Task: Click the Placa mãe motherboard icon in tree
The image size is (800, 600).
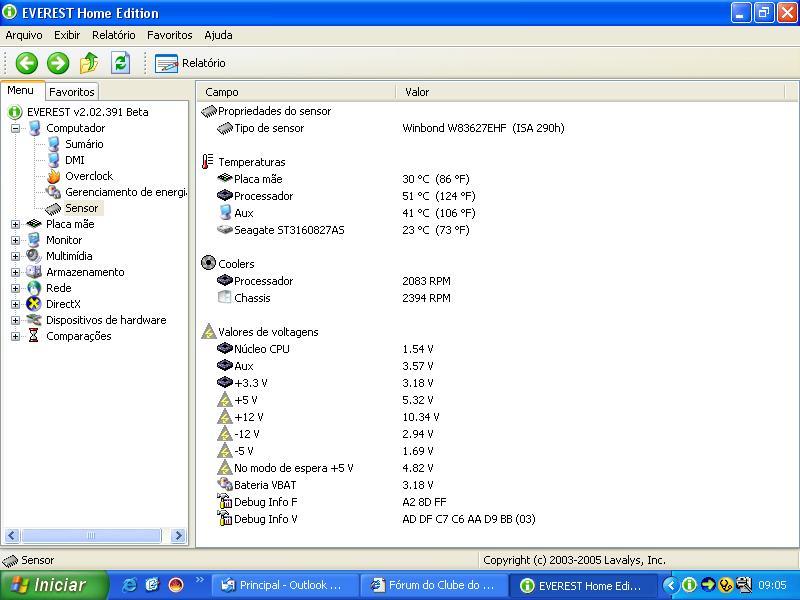Action: (x=34, y=223)
